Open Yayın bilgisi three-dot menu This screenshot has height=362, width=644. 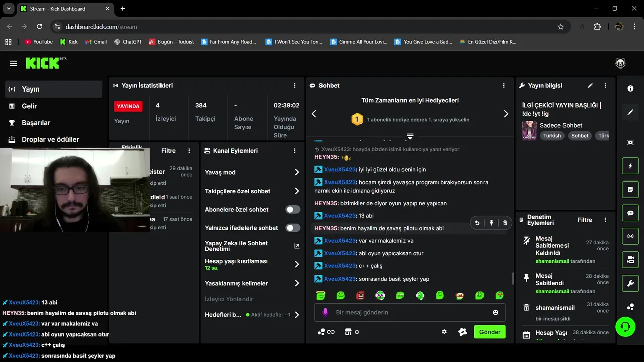tap(605, 86)
